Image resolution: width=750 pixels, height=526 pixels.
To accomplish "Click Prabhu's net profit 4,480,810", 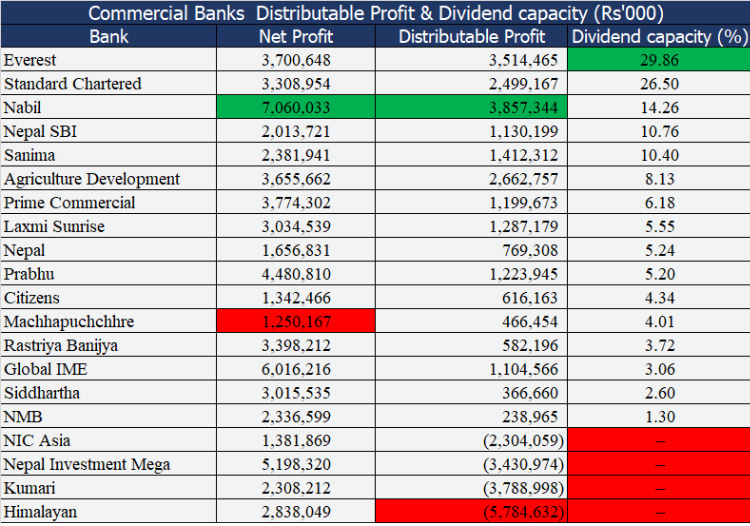I will click(296, 274).
